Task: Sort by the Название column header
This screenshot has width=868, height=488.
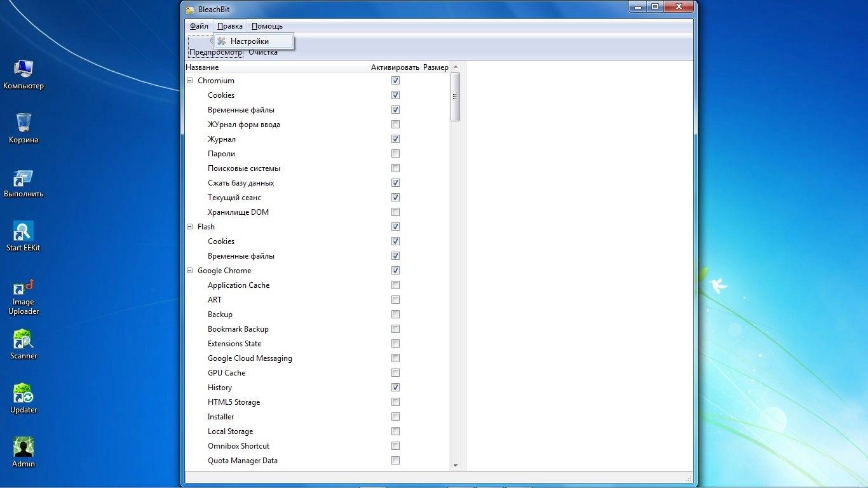Action: (x=277, y=67)
